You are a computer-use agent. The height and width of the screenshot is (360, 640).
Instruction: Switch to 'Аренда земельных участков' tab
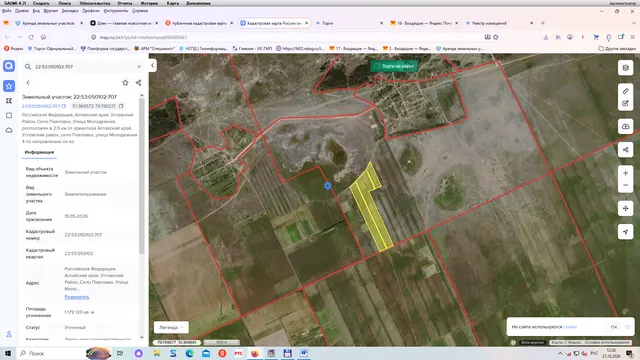[49, 23]
